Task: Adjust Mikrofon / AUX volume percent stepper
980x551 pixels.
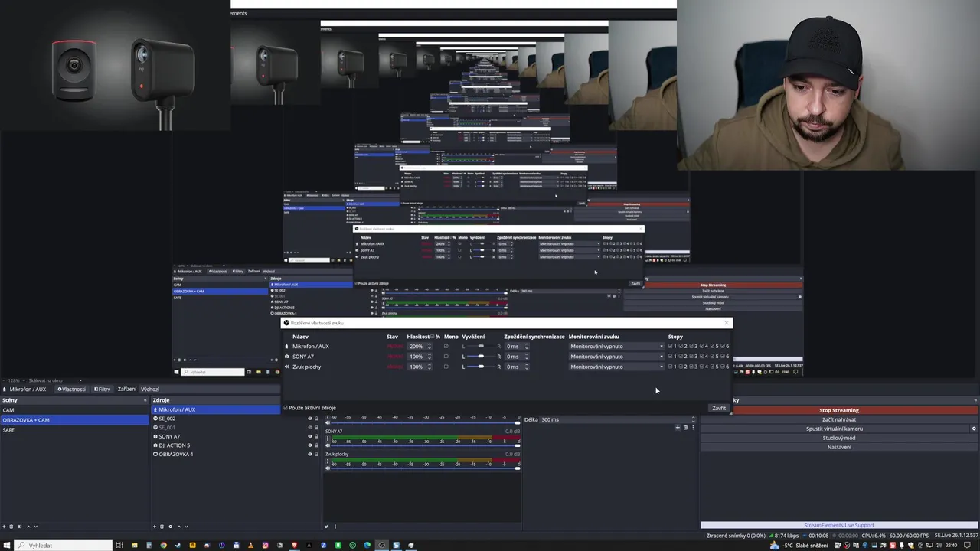Action: [429, 347]
